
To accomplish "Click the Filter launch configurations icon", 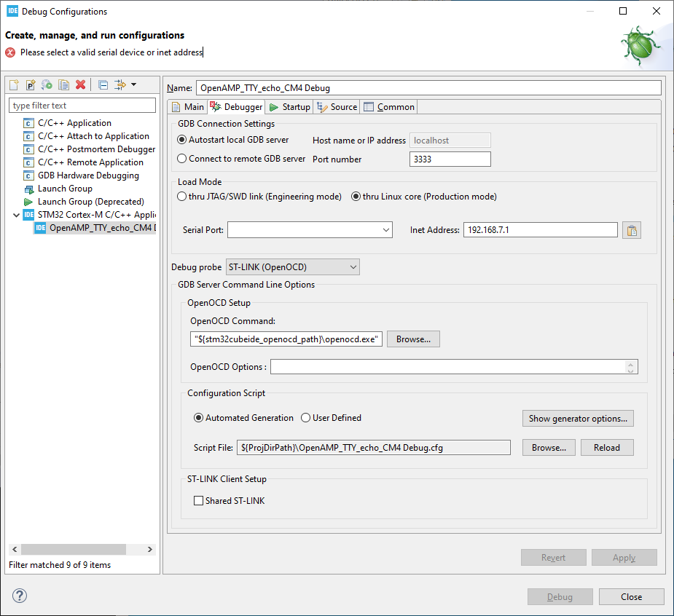I will pos(120,84).
